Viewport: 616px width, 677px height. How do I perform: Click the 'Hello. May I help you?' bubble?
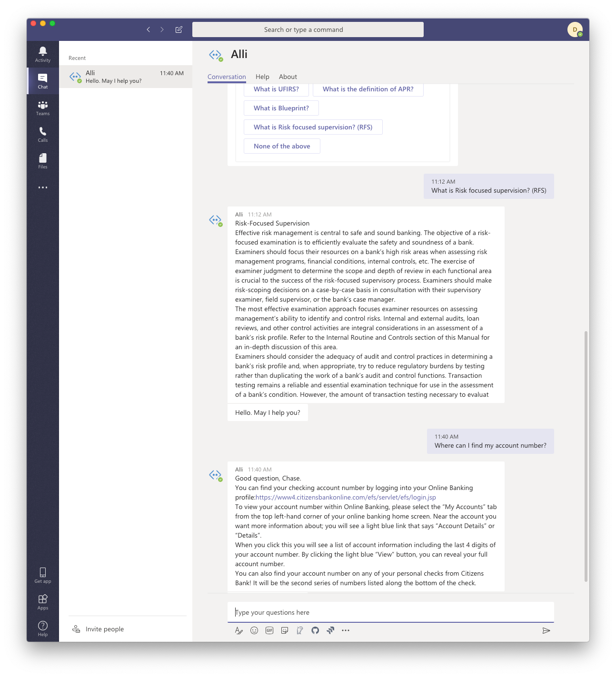(x=268, y=412)
